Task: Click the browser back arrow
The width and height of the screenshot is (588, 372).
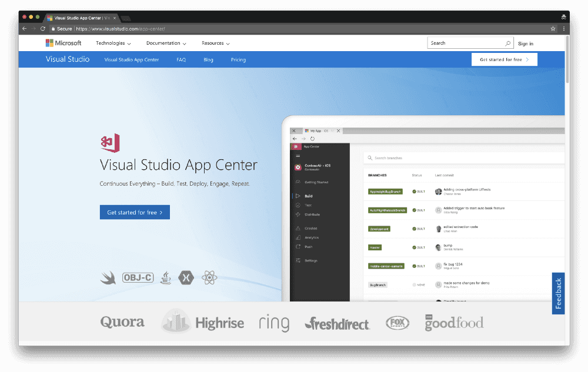Action: point(24,28)
